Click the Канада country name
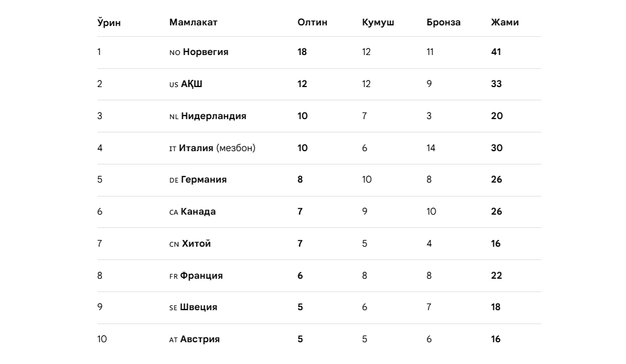This screenshot has height=364, width=626. point(199,212)
